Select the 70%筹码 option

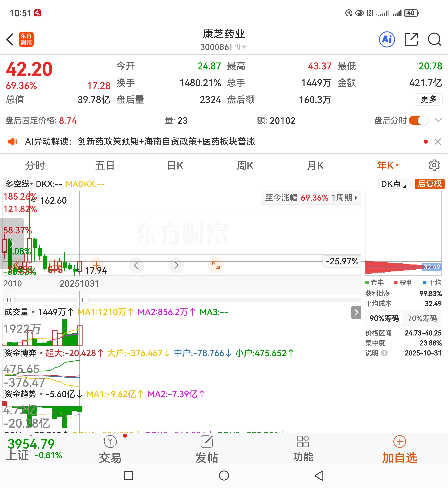tap(422, 318)
